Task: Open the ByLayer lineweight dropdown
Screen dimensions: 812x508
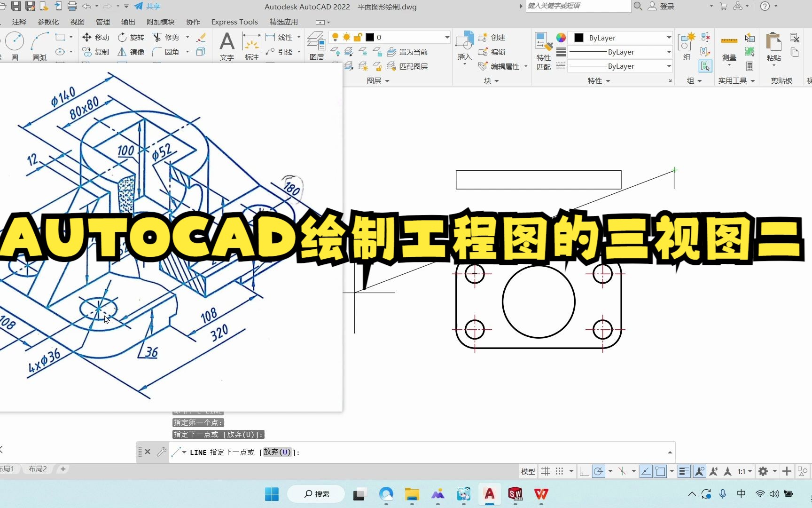Action: pos(669,52)
